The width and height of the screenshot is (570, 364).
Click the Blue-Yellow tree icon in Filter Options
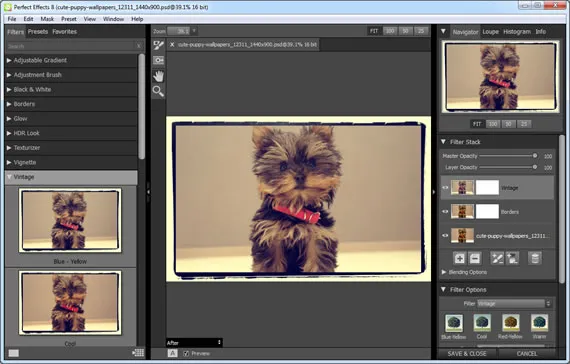point(454,323)
